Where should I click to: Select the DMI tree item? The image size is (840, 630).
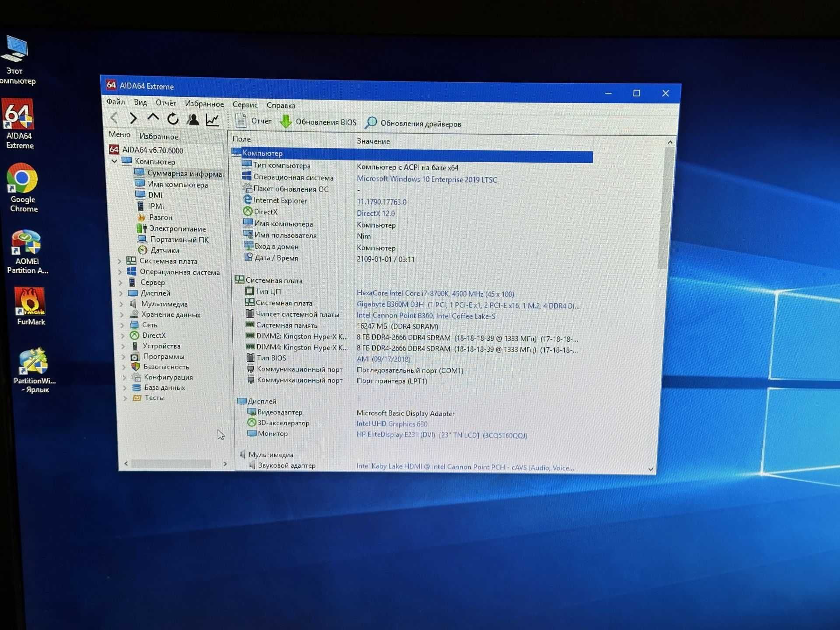(x=149, y=195)
